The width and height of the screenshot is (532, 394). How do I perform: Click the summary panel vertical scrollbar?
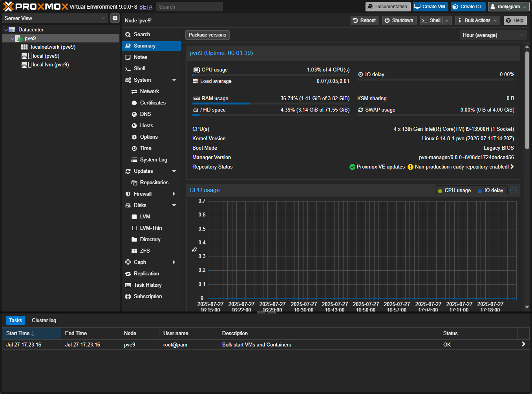click(527, 100)
